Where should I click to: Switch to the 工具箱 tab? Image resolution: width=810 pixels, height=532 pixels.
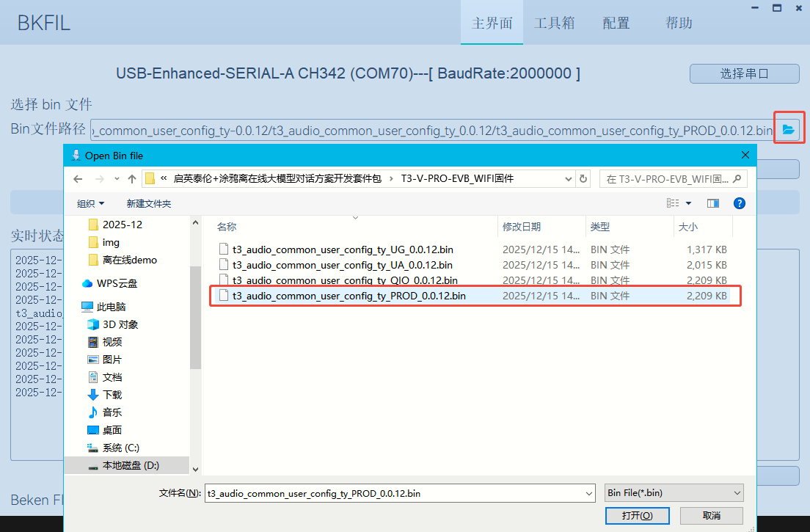[554, 23]
